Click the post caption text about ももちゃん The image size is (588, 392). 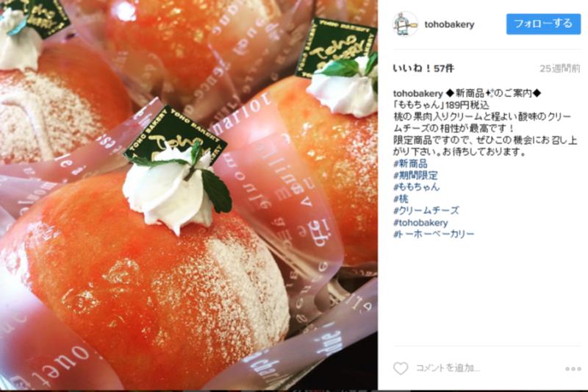tap(485, 123)
